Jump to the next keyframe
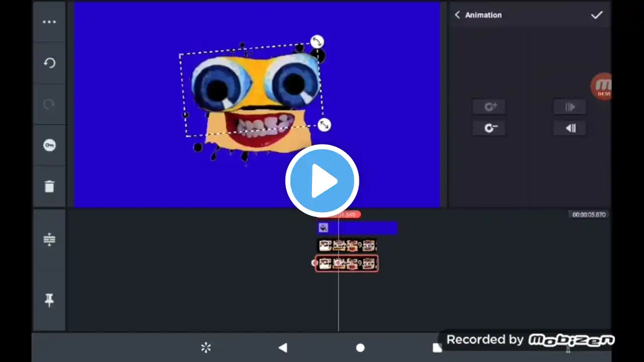 point(570,107)
